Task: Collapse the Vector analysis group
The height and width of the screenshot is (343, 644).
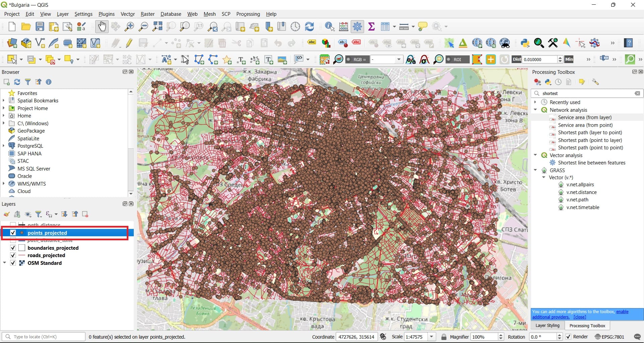Action: [x=535, y=155]
